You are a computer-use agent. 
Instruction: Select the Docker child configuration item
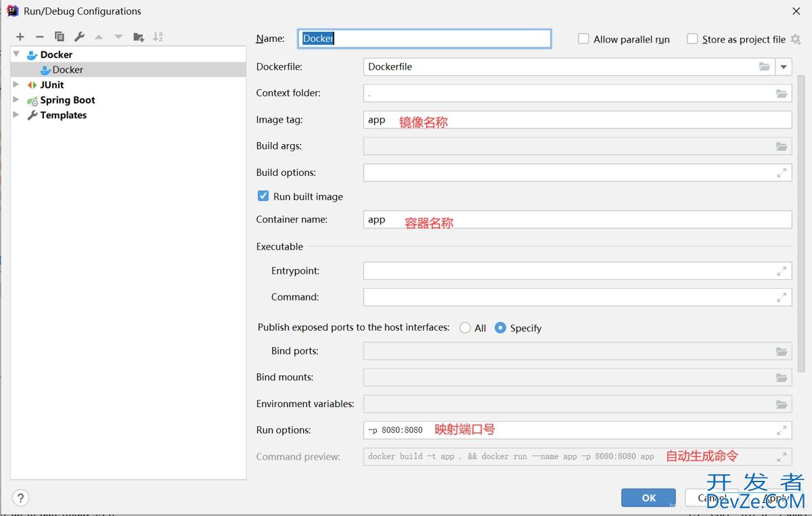pos(68,70)
